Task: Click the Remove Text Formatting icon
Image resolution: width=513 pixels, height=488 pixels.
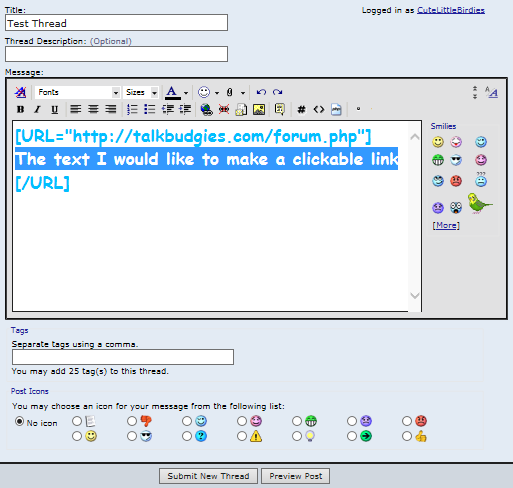Action: tap(20, 92)
